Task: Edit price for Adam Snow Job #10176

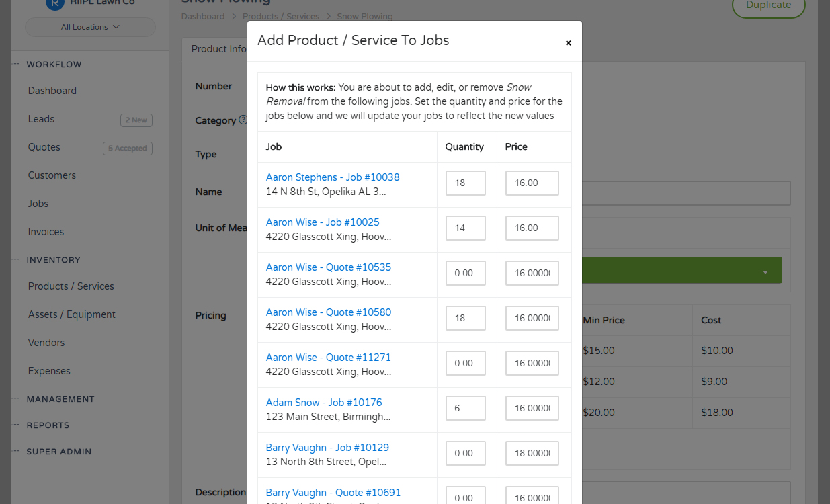Action: (532, 407)
